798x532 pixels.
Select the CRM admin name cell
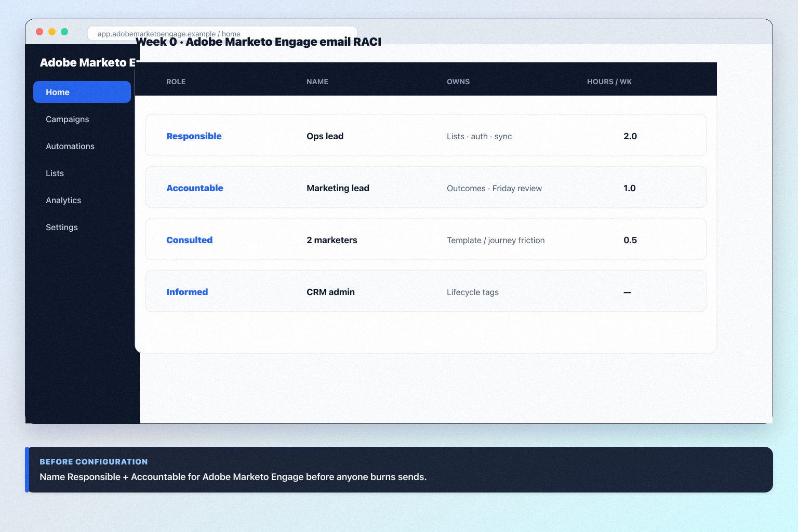[330, 292]
